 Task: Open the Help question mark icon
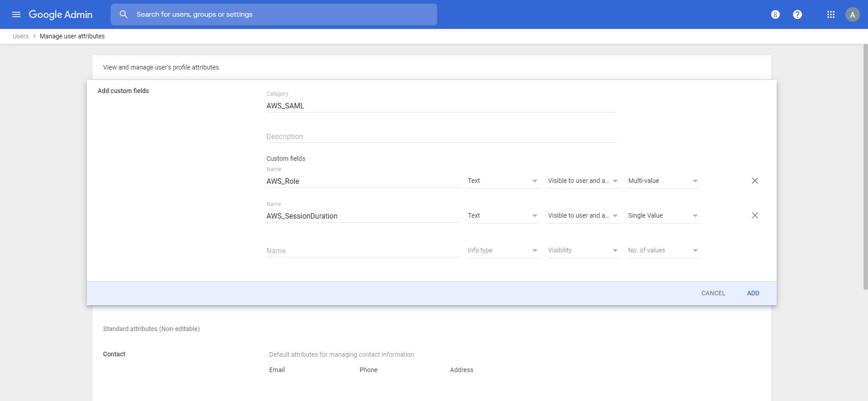tap(797, 14)
